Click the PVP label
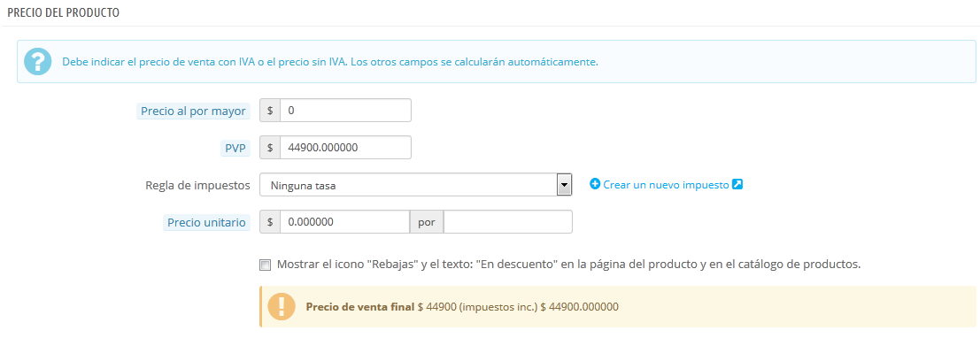 tap(235, 148)
